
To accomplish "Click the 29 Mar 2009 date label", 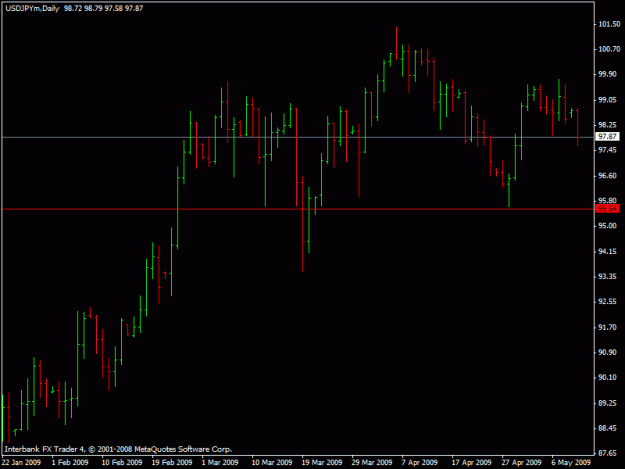I will click(x=372, y=463).
